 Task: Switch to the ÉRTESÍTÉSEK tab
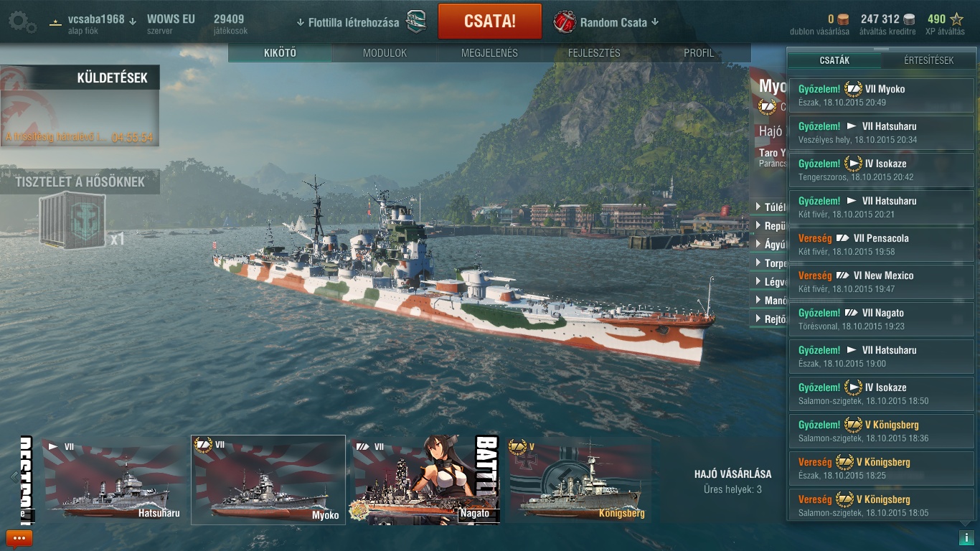(x=929, y=60)
